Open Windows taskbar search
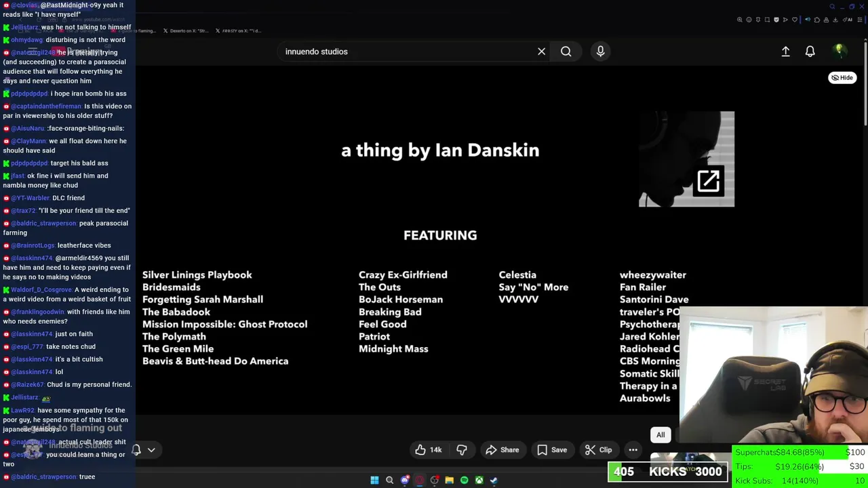This screenshot has height=488, width=868. coord(389,480)
